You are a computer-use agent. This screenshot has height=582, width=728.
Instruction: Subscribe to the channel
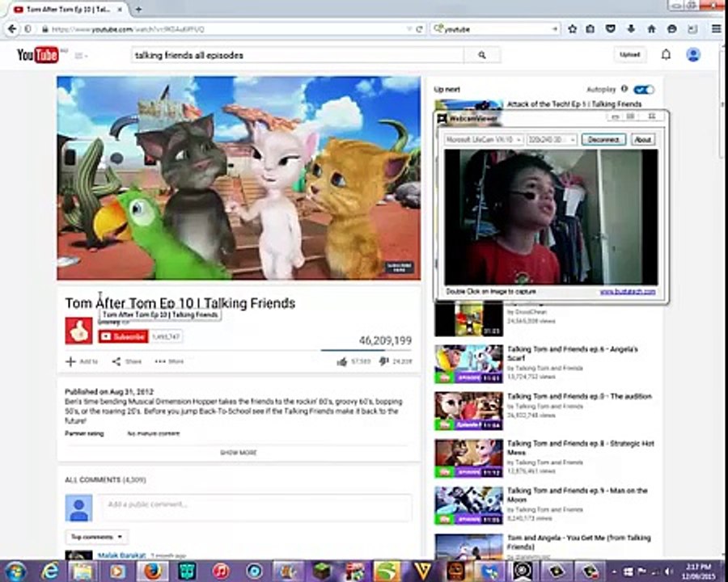coord(123,336)
